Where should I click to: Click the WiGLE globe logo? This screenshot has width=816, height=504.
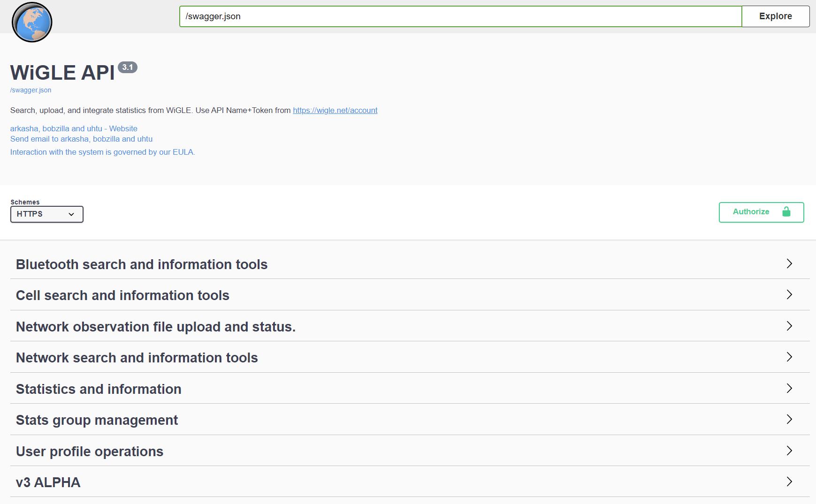pos(32,22)
